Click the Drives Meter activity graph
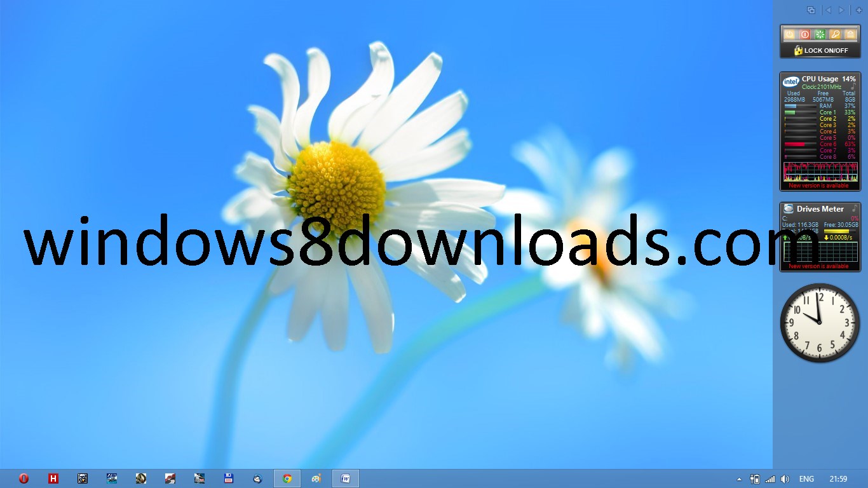This screenshot has width=868, height=488. 820,252
